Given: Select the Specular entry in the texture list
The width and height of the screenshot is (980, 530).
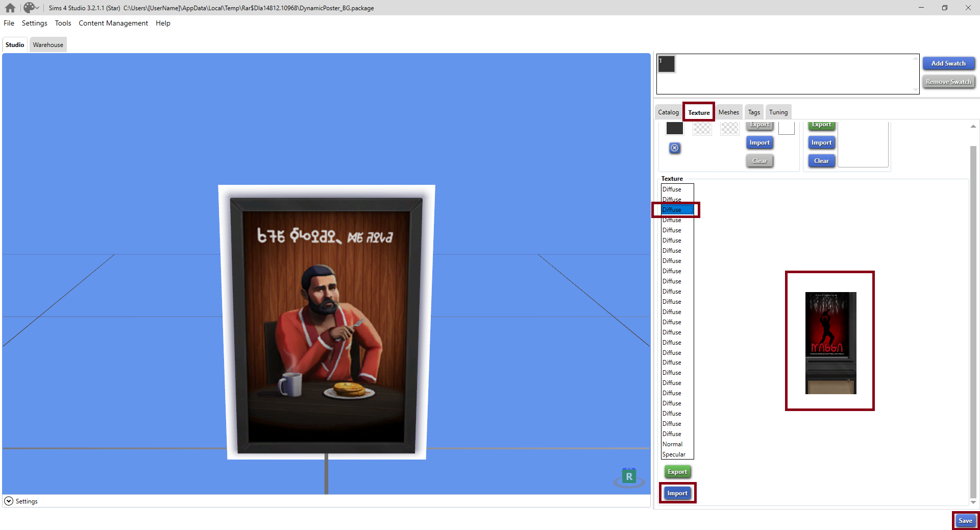Looking at the screenshot, I should click(x=673, y=454).
